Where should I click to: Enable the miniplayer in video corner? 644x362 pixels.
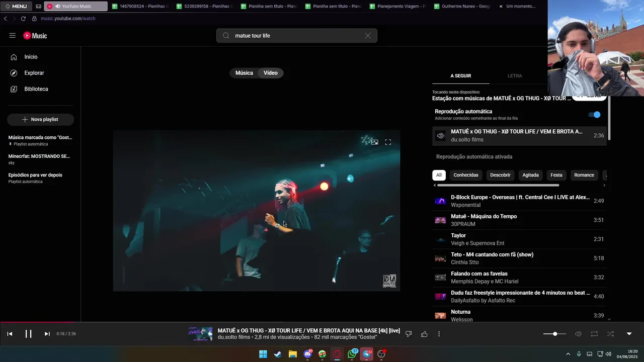(x=374, y=142)
